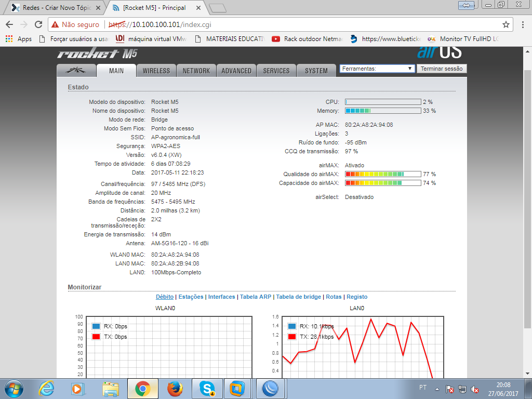Screen dimensions: 532x399
Task: Select the frequency text 97 / 5485 MHz (DFS)
Action: (178, 184)
